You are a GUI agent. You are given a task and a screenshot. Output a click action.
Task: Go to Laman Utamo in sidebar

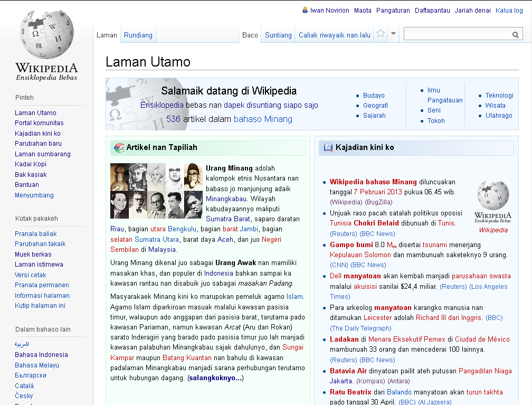click(x=35, y=112)
